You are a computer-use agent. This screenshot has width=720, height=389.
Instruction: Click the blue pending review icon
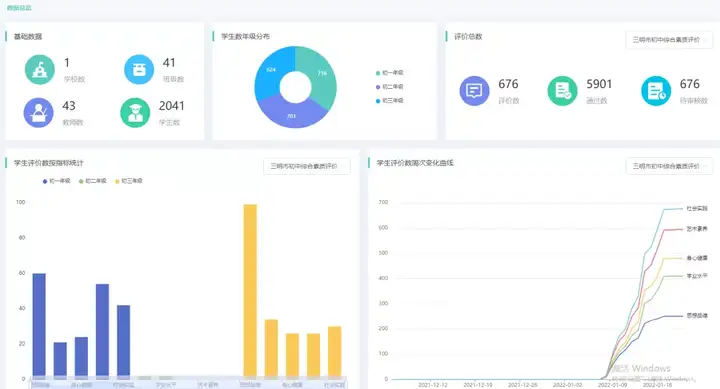[656, 91]
